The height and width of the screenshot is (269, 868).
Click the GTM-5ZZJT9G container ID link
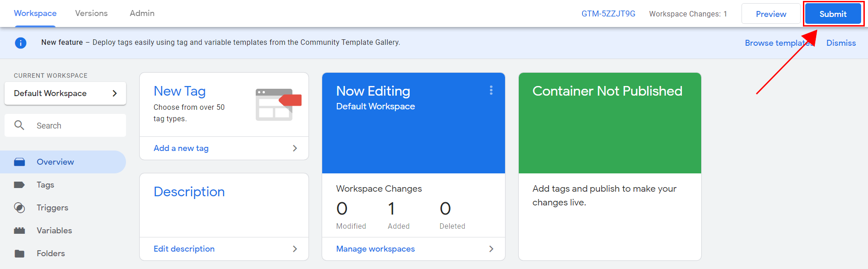click(x=609, y=14)
